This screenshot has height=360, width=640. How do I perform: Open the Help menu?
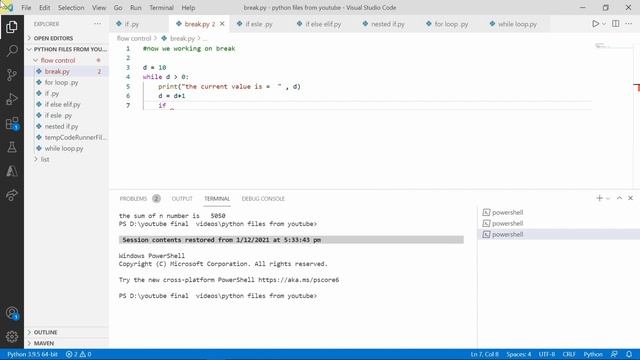(x=188, y=7)
